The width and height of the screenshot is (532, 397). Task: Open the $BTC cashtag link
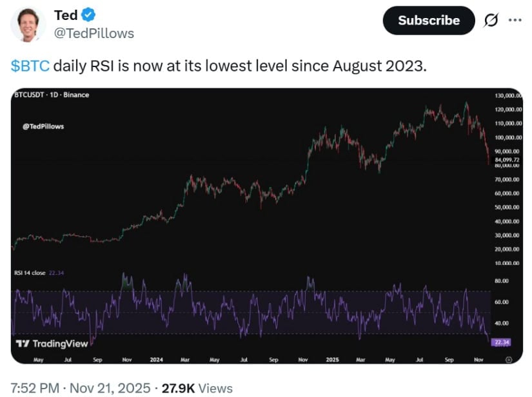coord(30,66)
